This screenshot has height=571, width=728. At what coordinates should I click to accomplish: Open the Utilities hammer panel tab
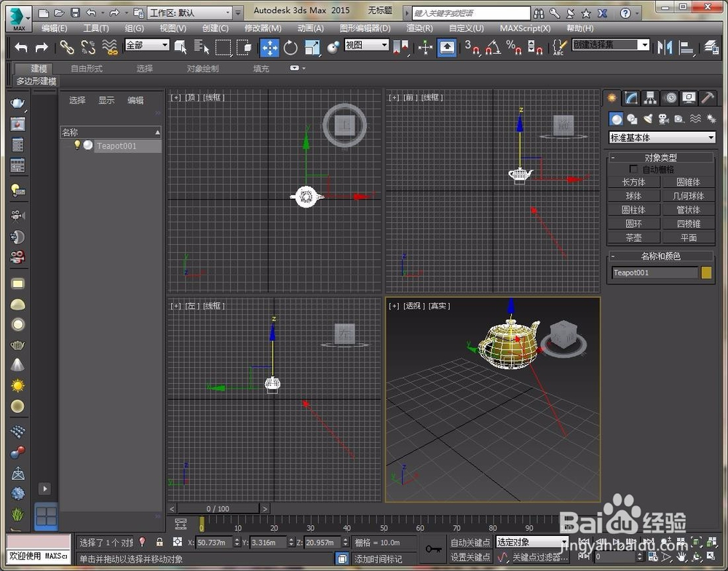[708, 98]
